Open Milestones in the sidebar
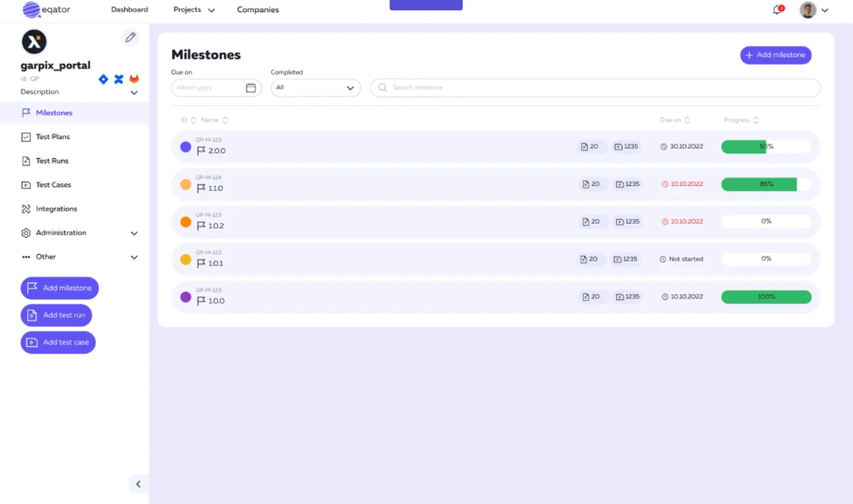The height and width of the screenshot is (504, 853). [x=74, y=113]
